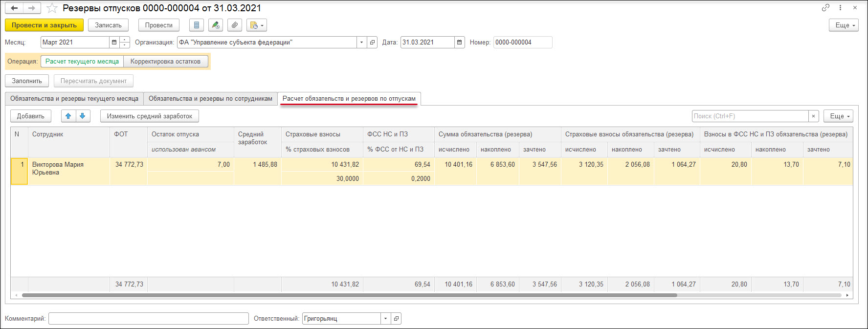Image resolution: width=868 pixels, height=329 pixels.
Task: Click ФОТ column header
Action: [129, 142]
